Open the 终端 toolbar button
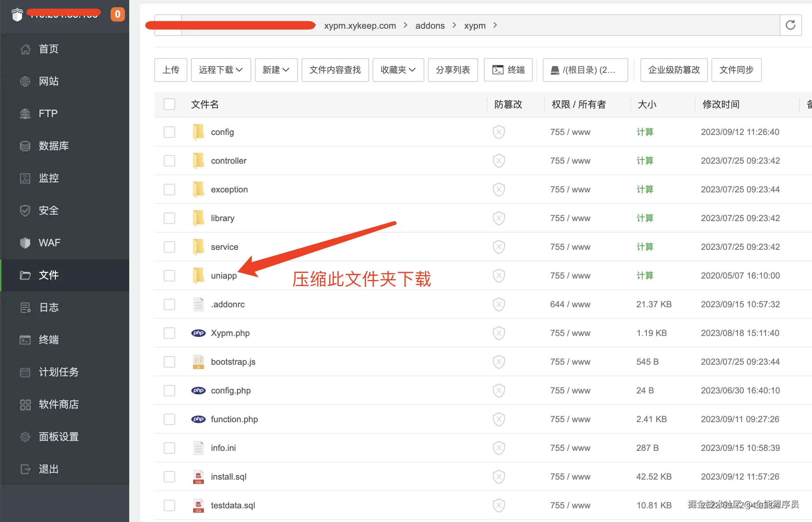Screen dimensions: 812x522 [508, 70]
